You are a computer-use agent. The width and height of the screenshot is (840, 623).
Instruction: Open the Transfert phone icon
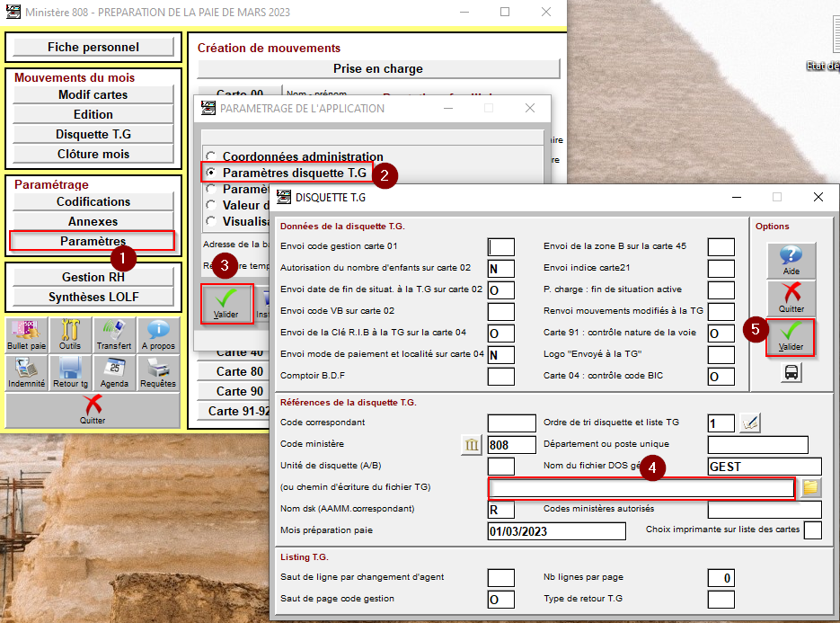click(114, 334)
